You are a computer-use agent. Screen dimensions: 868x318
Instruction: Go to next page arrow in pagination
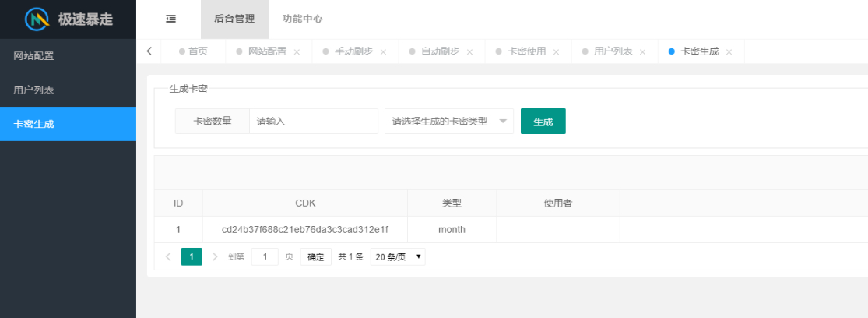click(216, 257)
